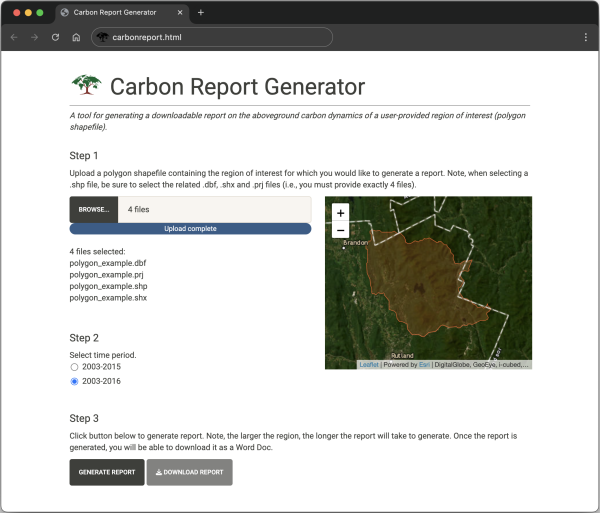The height and width of the screenshot is (513, 600).
Task: Open the browser three-dot menu
Action: tap(585, 37)
